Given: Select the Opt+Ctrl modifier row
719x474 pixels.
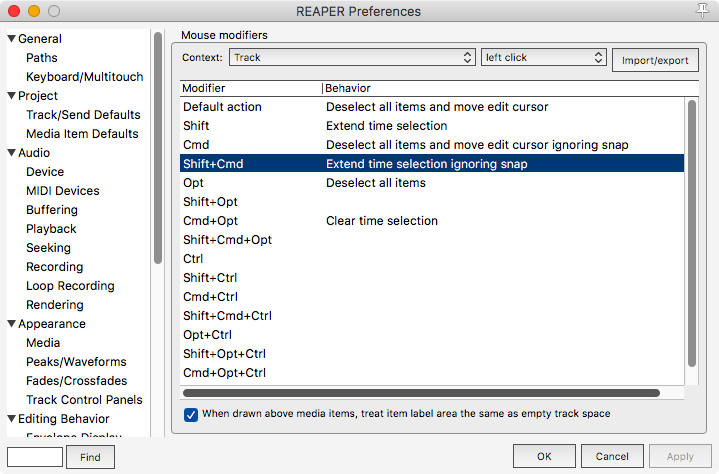Looking at the screenshot, I should (432, 335).
